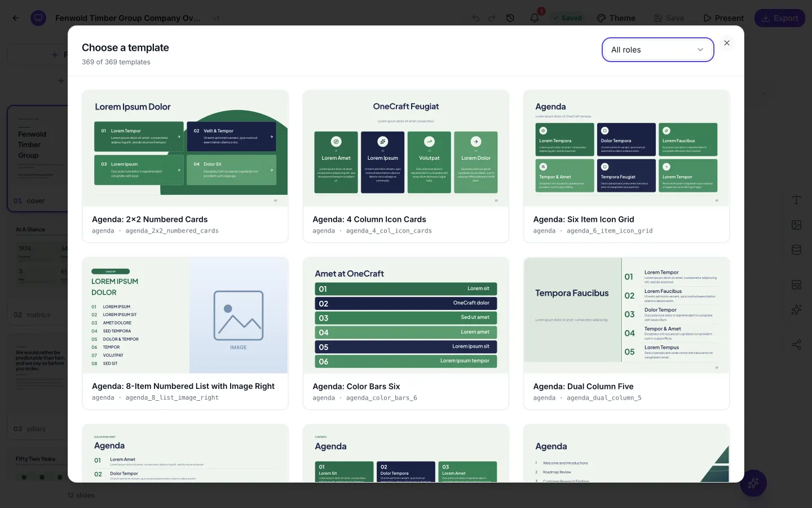Select the 02 metrics slide label

(32, 315)
